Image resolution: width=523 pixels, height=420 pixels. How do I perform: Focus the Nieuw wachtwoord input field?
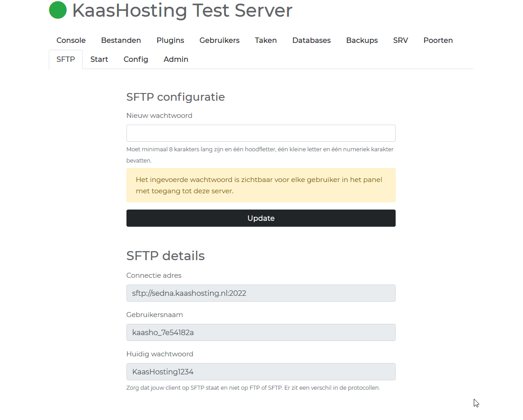tap(261, 133)
